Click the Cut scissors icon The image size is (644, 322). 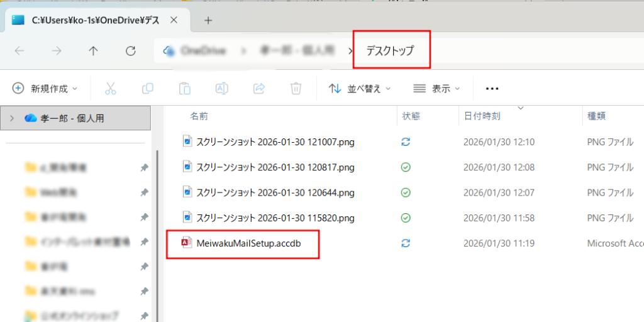tap(111, 89)
